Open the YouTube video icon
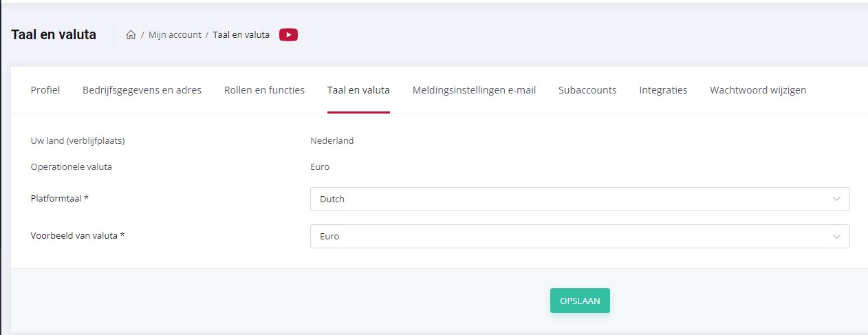The width and height of the screenshot is (868, 335). click(x=288, y=34)
